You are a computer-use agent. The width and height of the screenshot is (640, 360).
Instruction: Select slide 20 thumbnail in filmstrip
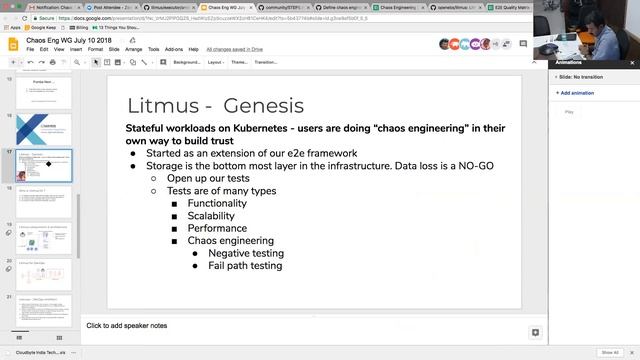pos(44,275)
